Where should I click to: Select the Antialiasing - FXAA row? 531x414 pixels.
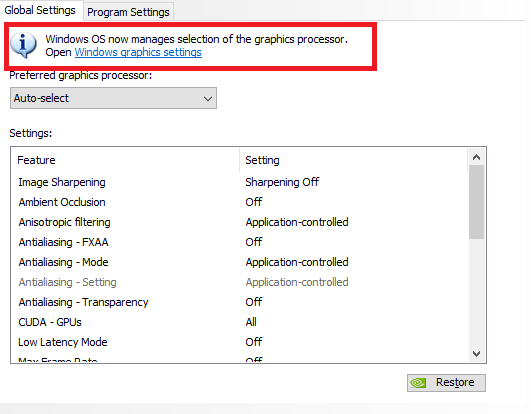click(x=239, y=242)
